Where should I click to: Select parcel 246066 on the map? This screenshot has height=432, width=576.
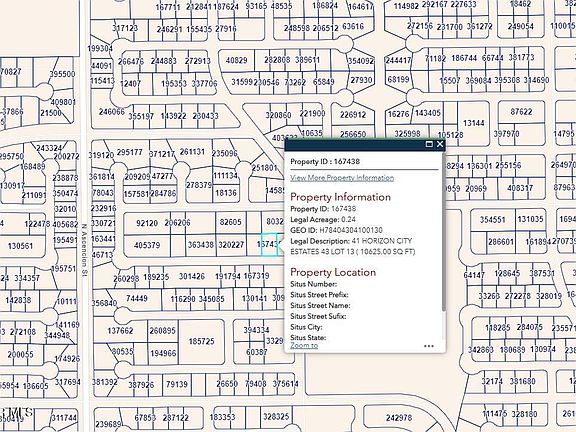coord(112,111)
